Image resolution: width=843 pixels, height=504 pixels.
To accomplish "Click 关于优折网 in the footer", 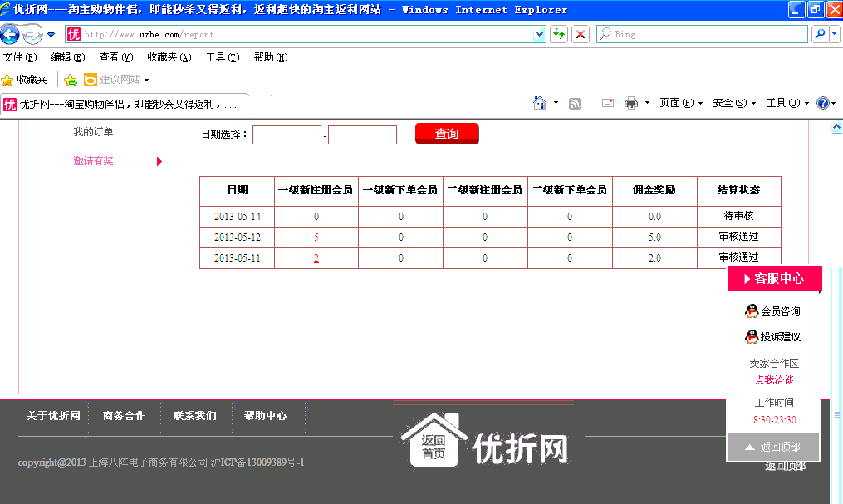I will click(x=53, y=416).
